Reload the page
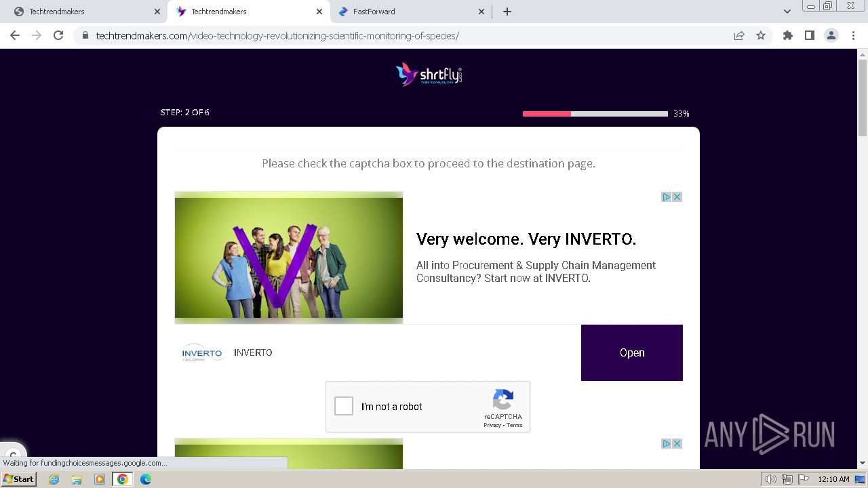 coord(58,35)
